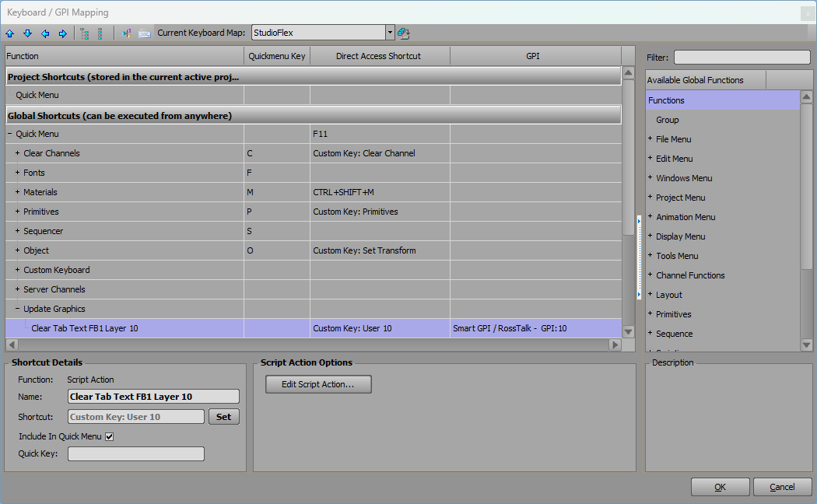Screen dimensions: 817x504
Task: Click the Name field in Shortcut Details
Action: pyautogui.click(x=154, y=397)
